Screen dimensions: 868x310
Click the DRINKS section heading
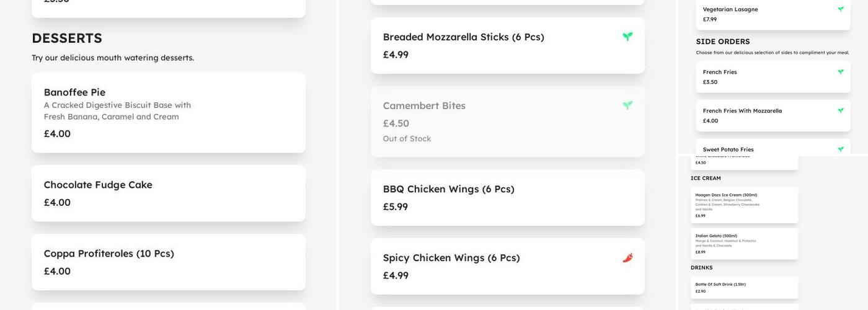point(702,268)
